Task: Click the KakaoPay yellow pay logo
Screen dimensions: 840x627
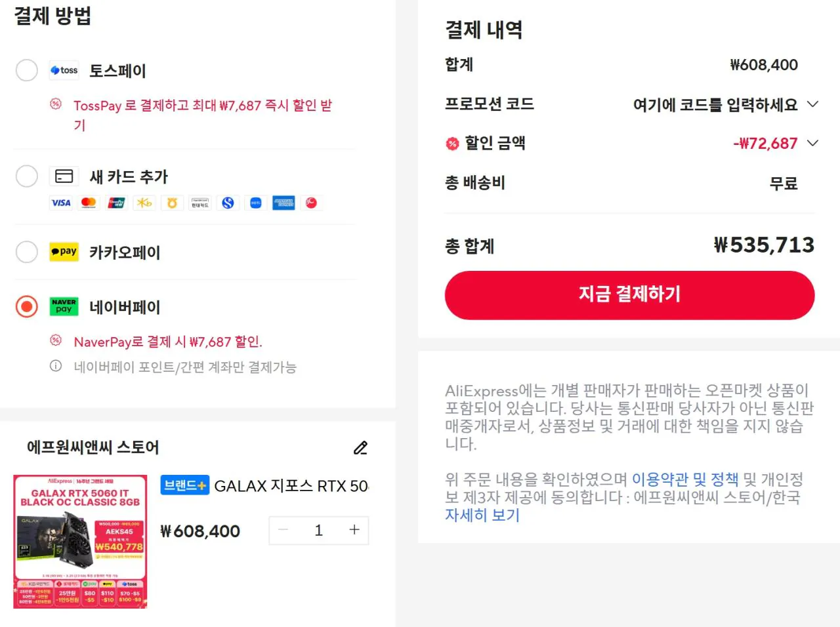Action: [64, 251]
